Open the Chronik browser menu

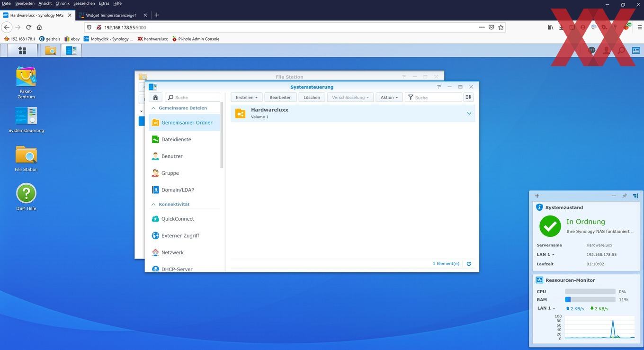63,3
